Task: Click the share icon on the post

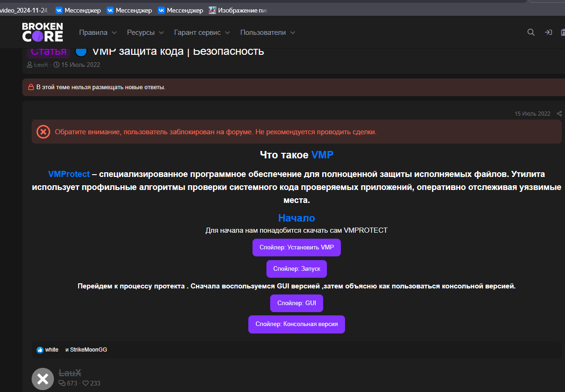Action: pos(559,114)
